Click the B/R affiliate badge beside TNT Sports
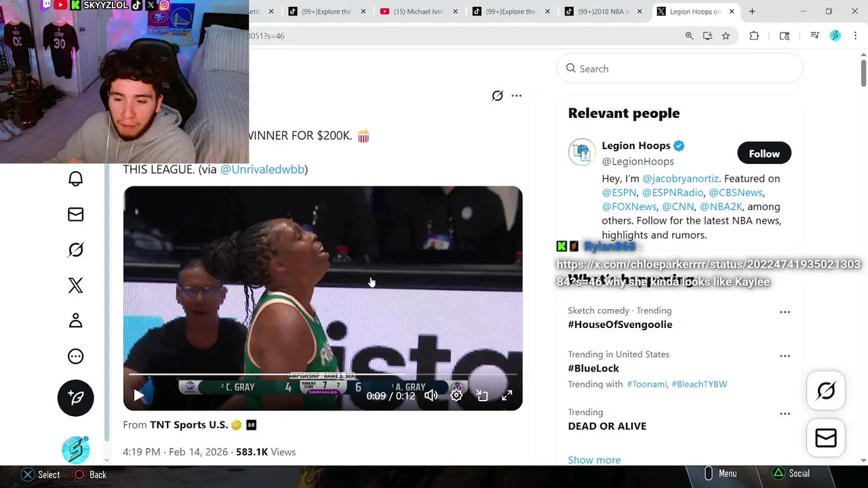 [251, 425]
